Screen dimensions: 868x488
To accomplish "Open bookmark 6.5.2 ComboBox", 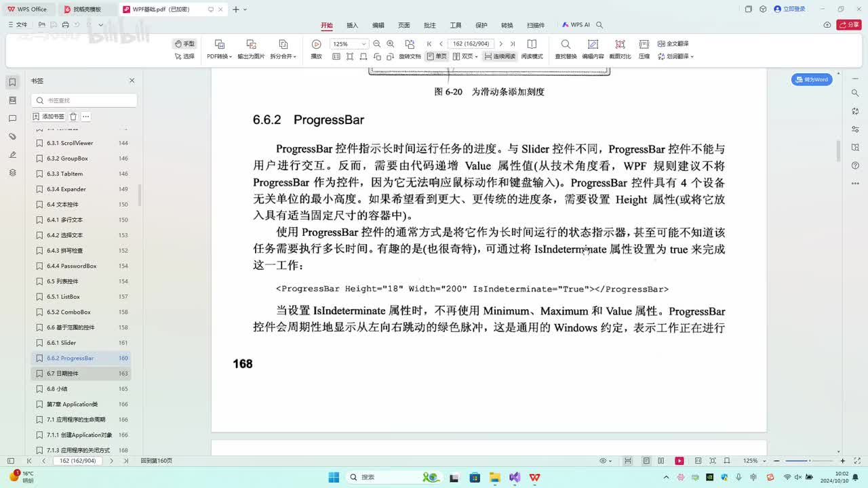I will click(81, 312).
